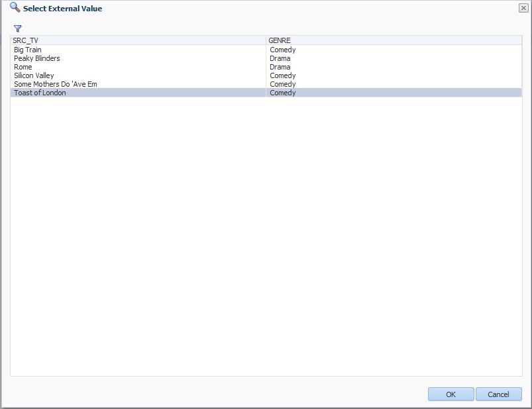Click the Toast of London row
This screenshot has width=532, height=409.
pyautogui.click(x=40, y=93)
